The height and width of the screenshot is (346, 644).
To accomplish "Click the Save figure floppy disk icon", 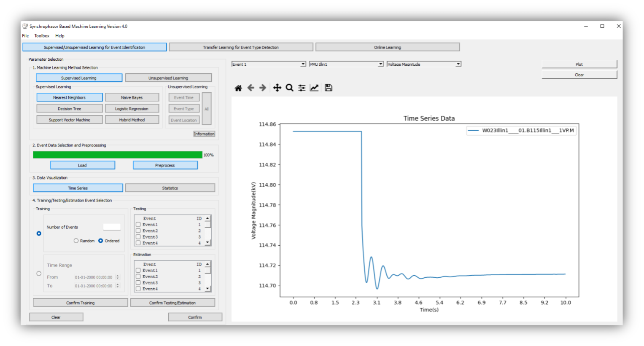I will (329, 88).
